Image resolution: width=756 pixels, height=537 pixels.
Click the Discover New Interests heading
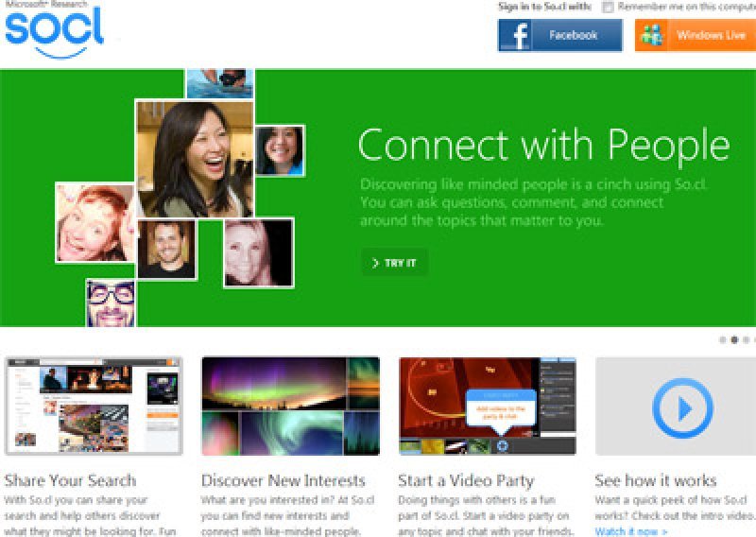click(283, 480)
